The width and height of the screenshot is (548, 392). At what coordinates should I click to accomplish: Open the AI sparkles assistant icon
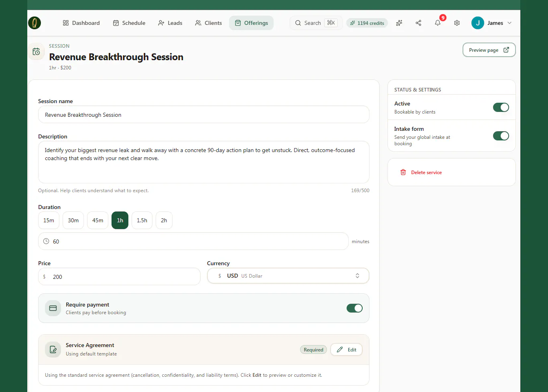(399, 23)
